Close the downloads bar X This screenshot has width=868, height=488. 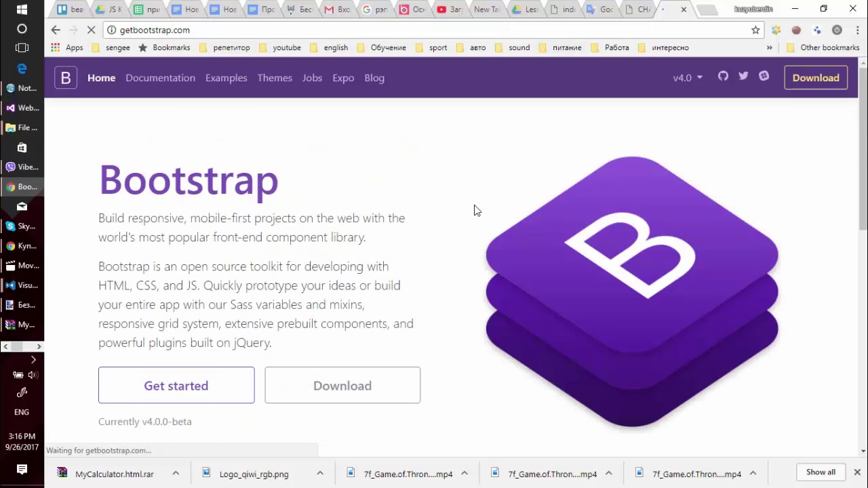click(x=857, y=472)
